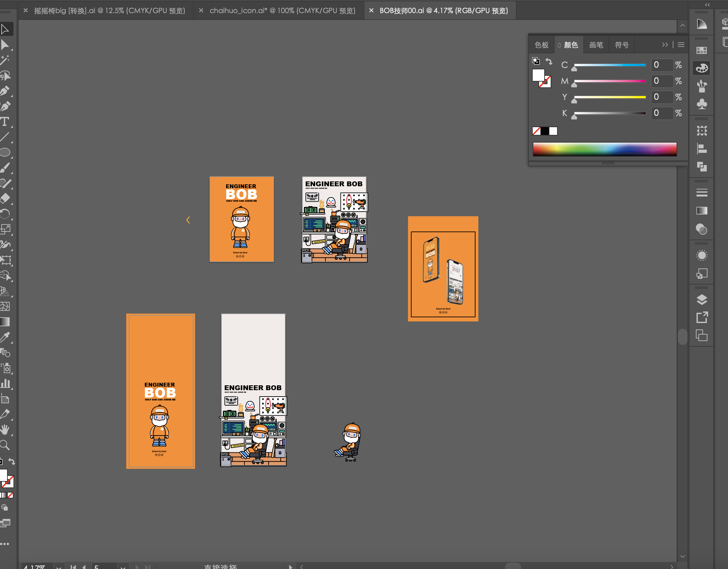Choose the Magic Wand tool
Screen dimensions: 728x569
[x=5, y=60]
